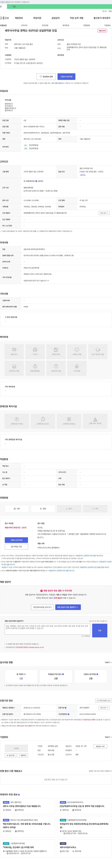Open the 지도 보기 dropdown in 근무 예정지

tap(104, 213)
